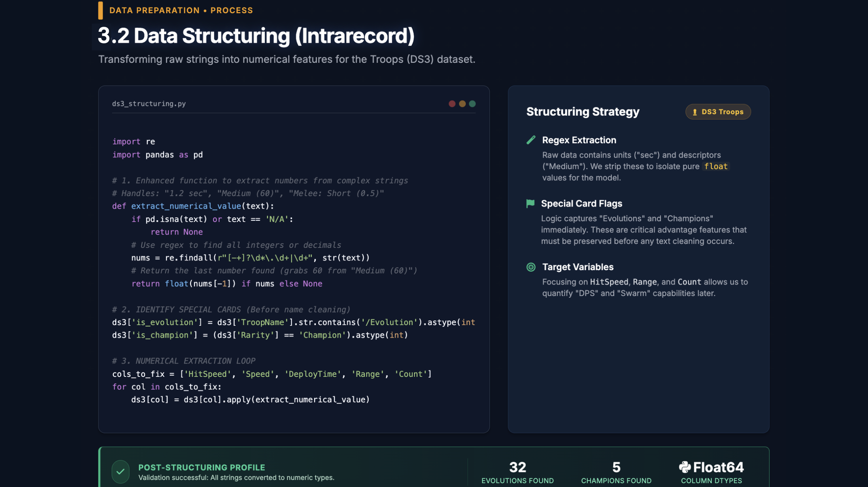This screenshot has height=487, width=868.
Task: Click the DS3 Troops badge
Action: click(x=718, y=112)
